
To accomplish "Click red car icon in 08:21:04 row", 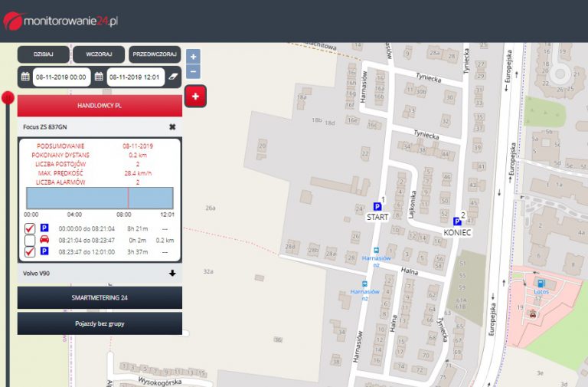I will click(44, 240).
